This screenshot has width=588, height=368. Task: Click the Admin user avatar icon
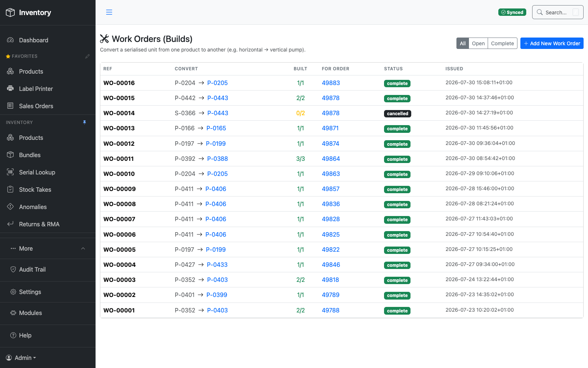pos(9,358)
